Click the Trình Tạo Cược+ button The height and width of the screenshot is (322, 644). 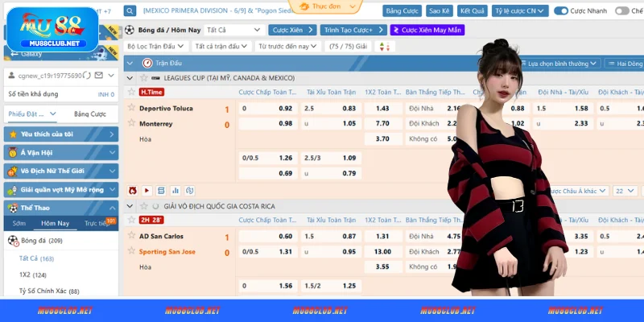pyautogui.click(x=353, y=30)
